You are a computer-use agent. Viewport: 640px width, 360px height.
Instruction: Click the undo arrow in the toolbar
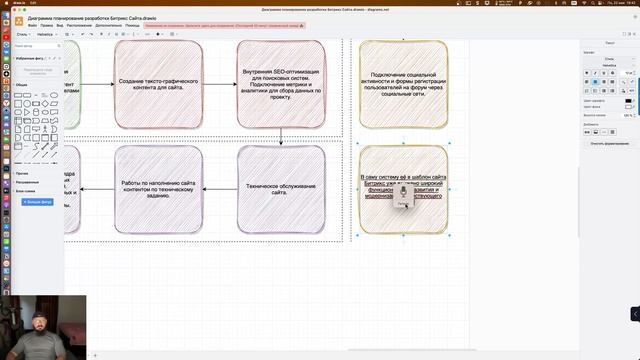coord(83,34)
